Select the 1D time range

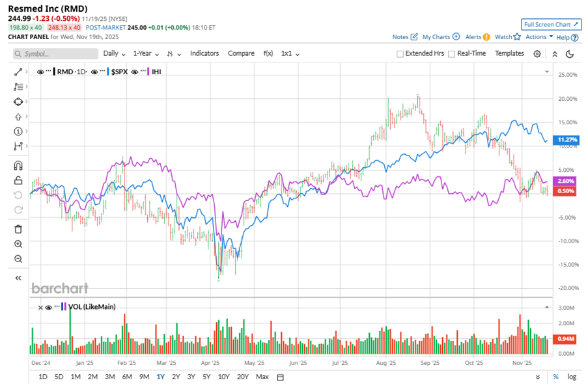click(43, 377)
